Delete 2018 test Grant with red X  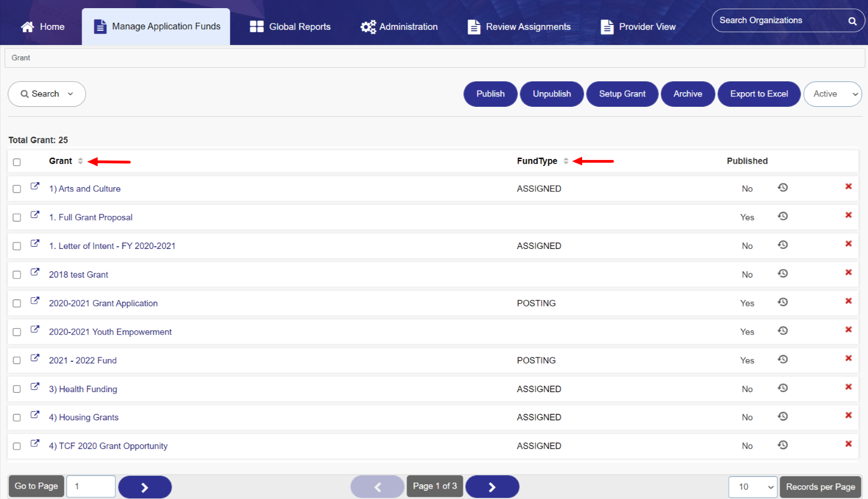[848, 272]
